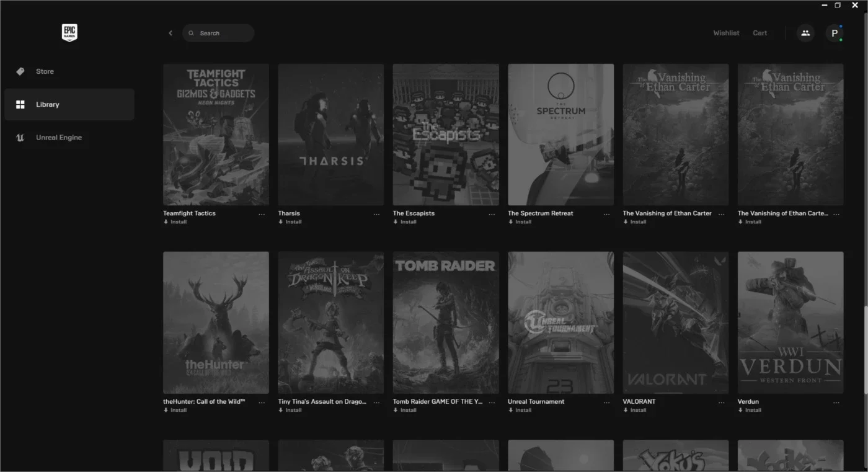Open Tomb Raider cover art

pos(446,323)
